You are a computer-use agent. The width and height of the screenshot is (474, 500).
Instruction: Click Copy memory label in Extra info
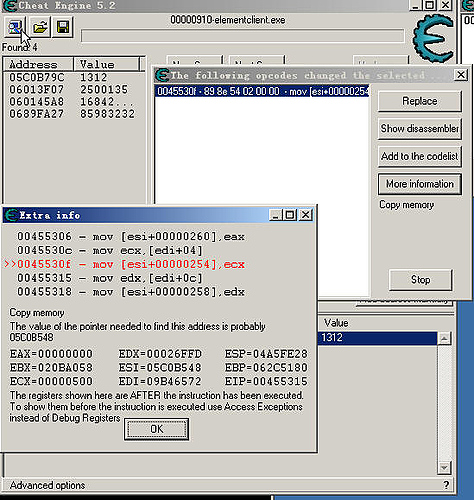37,313
